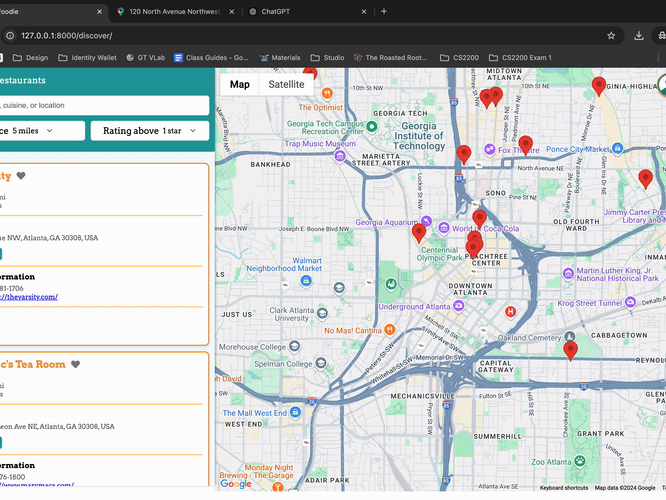Screen dimensions: 666x500
Task: Select red marker above World of Coca-Cola
Action: point(480,219)
